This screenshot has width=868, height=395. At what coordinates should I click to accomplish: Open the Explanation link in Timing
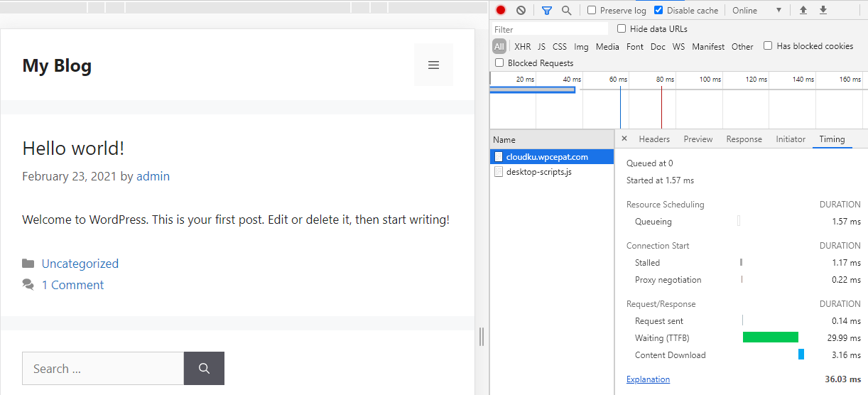648,379
